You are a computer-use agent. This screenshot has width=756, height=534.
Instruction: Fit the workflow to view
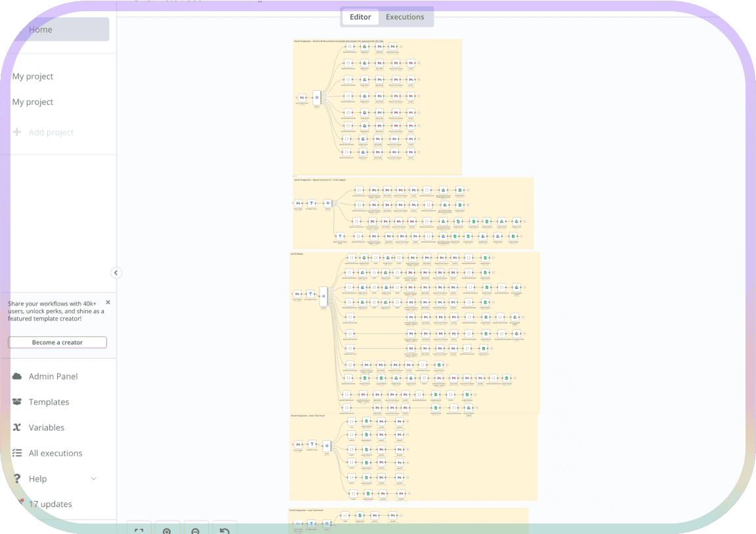point(139,529)
